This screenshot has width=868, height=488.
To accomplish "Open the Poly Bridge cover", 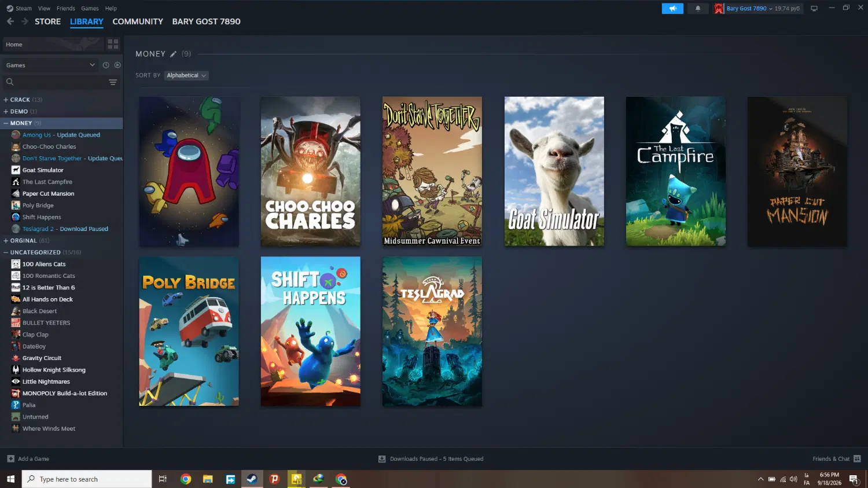I will pyautogui.click(x=189, y=331).
